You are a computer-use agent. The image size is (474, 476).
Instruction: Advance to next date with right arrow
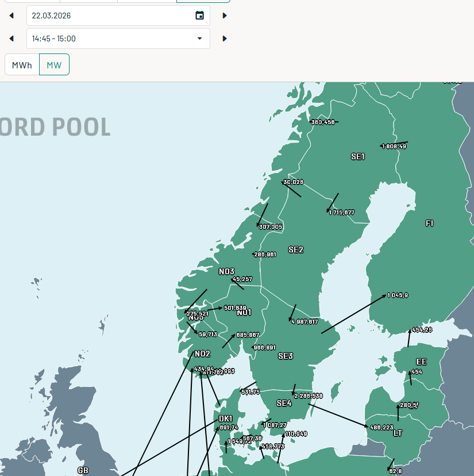(x=225, y=16)
